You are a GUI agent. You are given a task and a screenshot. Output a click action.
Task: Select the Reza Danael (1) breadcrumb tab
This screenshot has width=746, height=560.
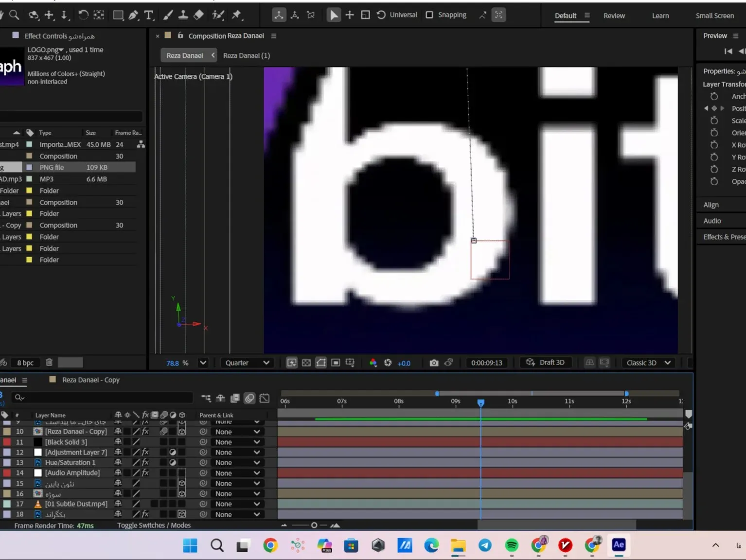point(247,55)
